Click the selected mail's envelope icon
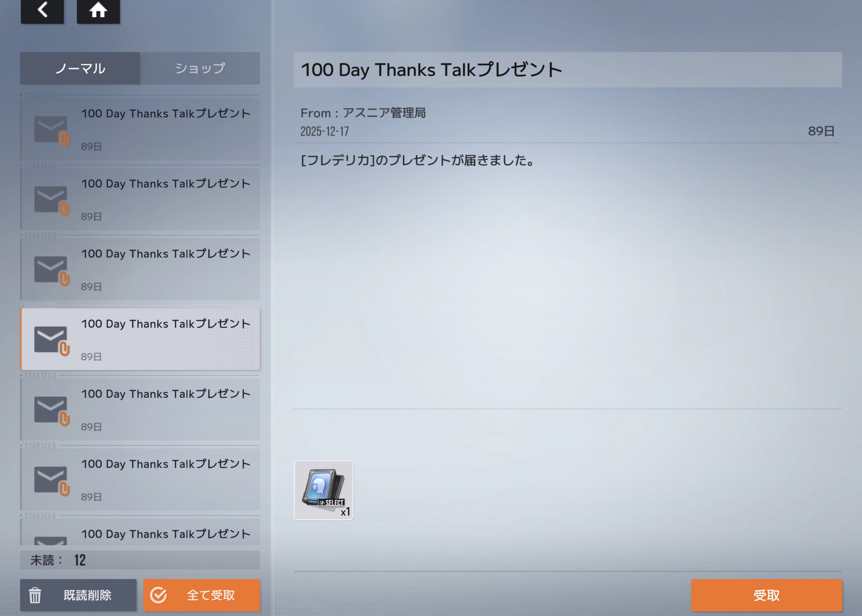The width and height of the screenshot is (862, 616). [x=51, y=340]
